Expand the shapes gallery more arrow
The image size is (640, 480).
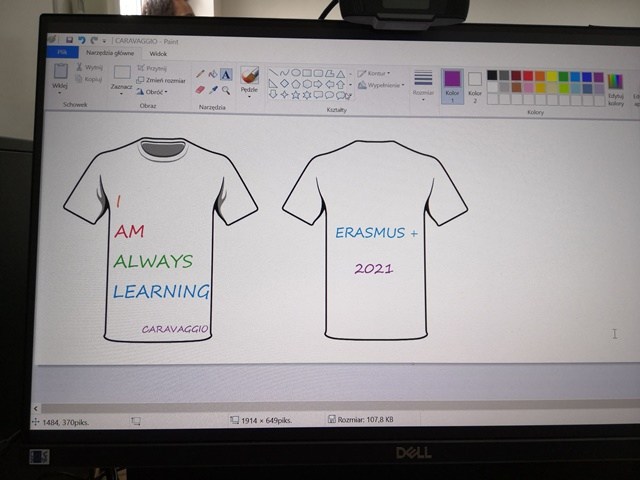pyautogui.click(x=350, y=96)
